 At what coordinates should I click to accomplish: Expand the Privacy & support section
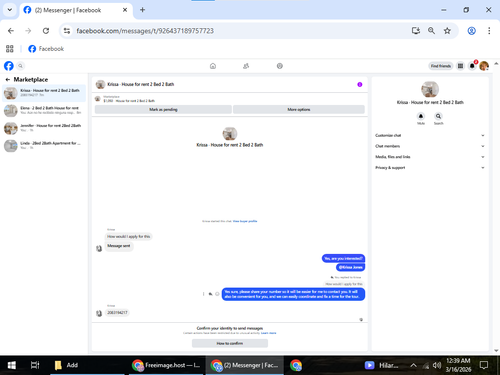429,168
